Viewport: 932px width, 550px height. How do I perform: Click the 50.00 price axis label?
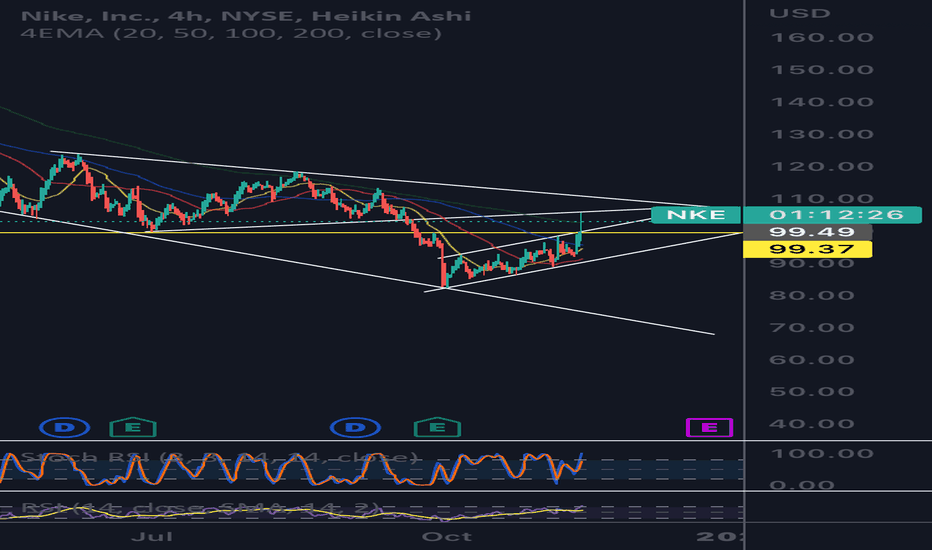(x=812, y=392)
